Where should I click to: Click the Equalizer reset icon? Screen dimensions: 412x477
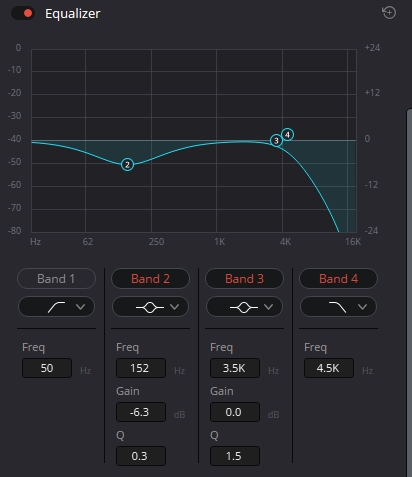[389, 13]
